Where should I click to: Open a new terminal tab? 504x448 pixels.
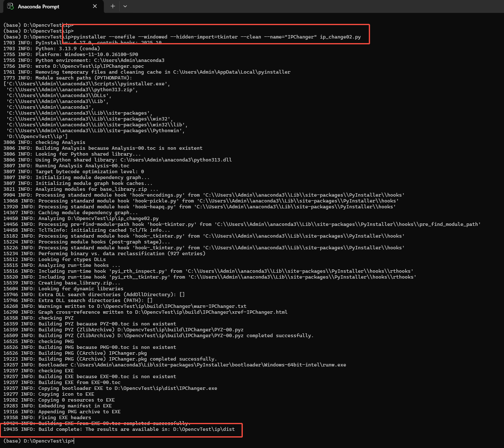tap(113, 6)
